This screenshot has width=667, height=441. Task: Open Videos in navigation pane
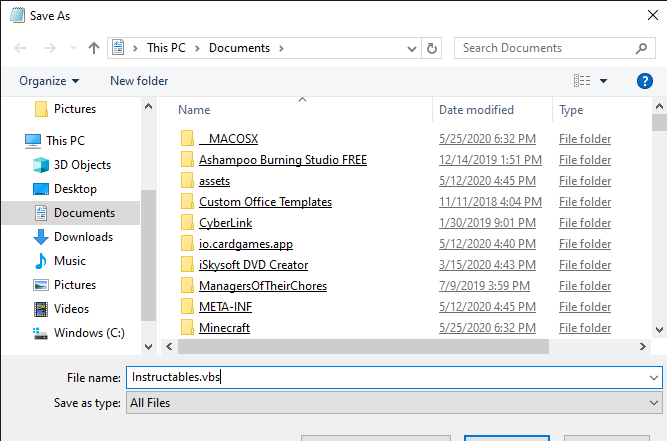tap(61, 309)
